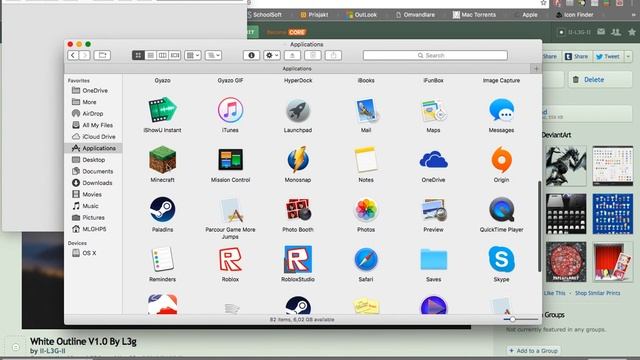Screen dimensions: 640x360
Task: Select the Minecraft block icon
Action: point(162,160)
